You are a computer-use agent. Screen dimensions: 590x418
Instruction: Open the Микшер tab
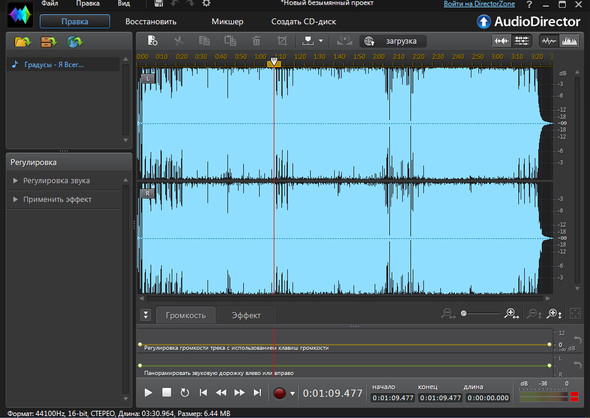[x=227, y=21]
